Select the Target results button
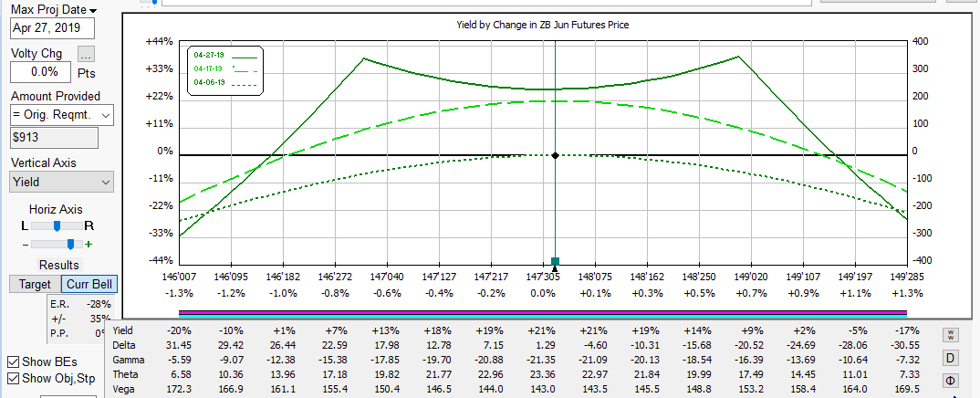Viewport: 980px width, 398px height. pos(35,284)
